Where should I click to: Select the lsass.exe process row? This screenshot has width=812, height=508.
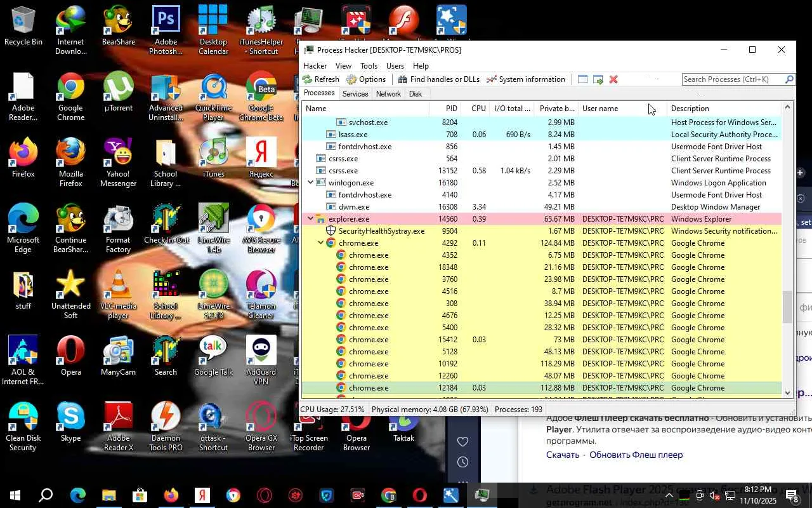tap(542, 135)
